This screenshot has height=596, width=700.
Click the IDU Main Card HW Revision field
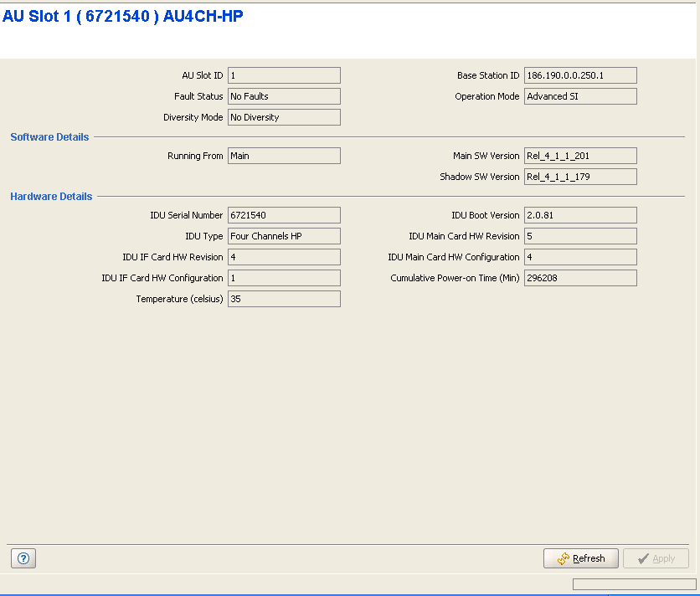(x=580, y=236)
